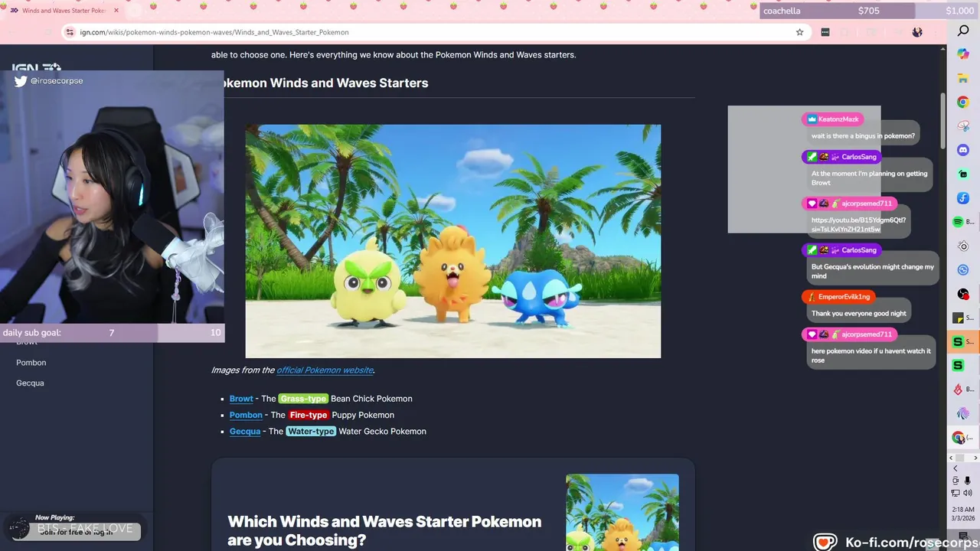980x551 pixels.
Task: View site information icon in address bar
Action: click(x=70, y=32)
